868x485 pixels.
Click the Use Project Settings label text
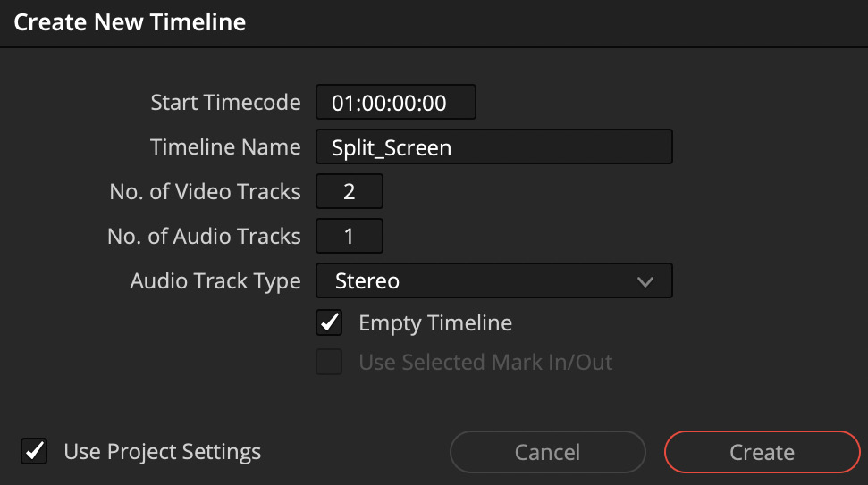[x=162, y=452]
